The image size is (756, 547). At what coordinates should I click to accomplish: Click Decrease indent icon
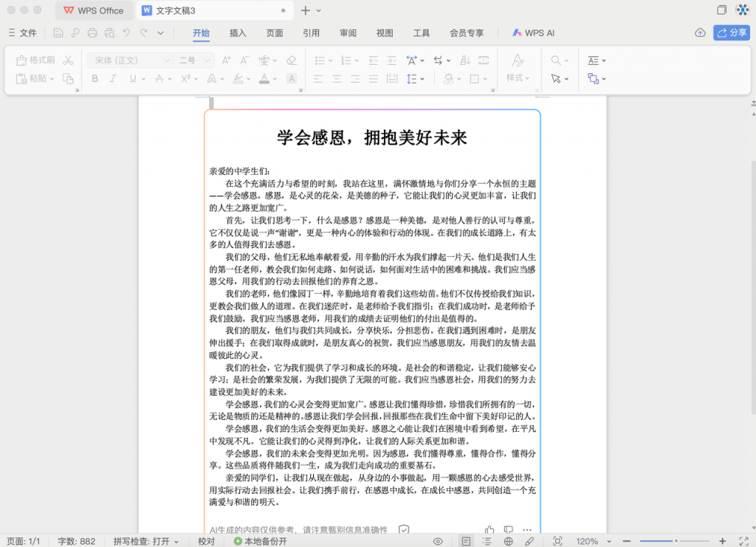point(373,61)
